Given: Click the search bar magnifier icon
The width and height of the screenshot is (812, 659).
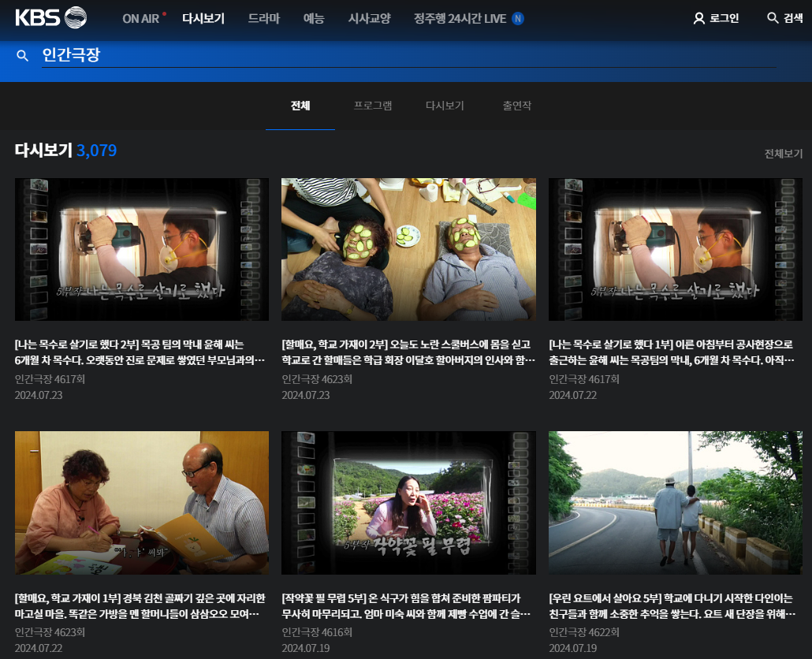Looking at the screenshot, I should point(22,55).
